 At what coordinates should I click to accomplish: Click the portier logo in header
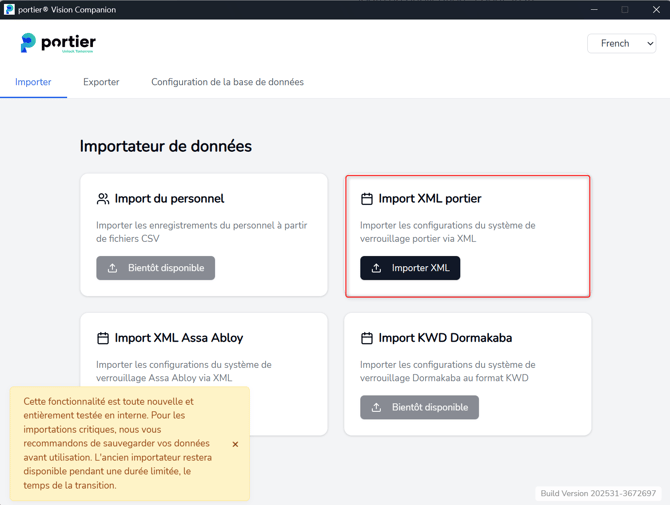[58, 43]
